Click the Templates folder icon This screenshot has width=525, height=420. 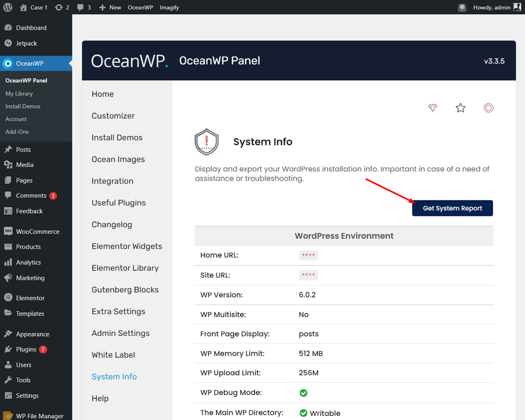point(8,313)
